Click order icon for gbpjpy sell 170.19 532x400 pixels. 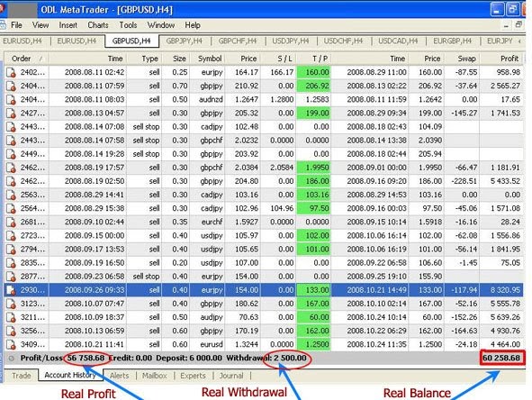11,331
